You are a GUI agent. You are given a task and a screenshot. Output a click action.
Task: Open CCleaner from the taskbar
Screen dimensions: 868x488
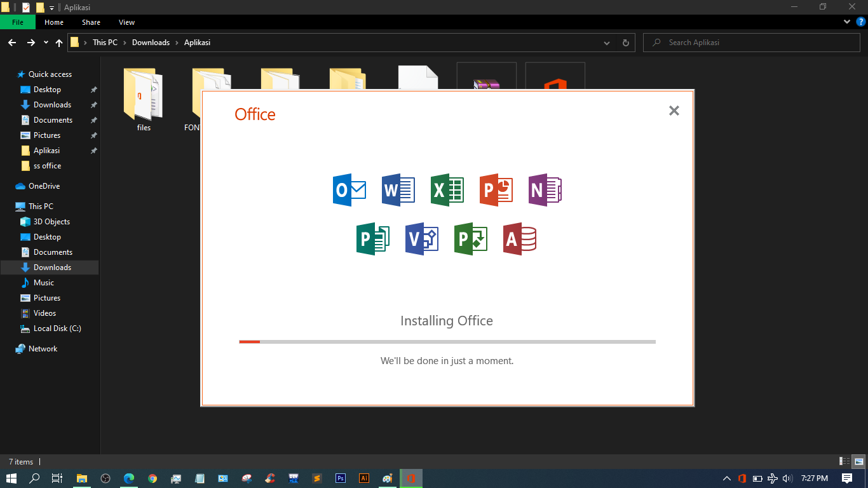coord(270,478)
